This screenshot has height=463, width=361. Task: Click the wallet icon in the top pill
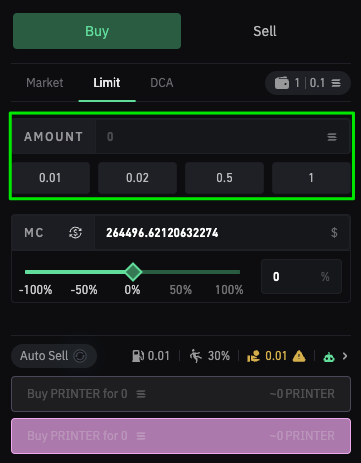(x=282, y=83)
